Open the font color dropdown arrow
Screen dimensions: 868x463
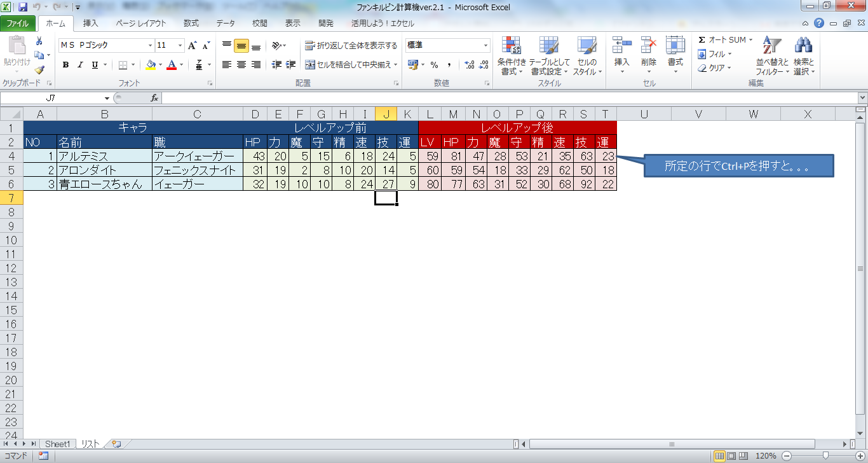click(181, 65)
